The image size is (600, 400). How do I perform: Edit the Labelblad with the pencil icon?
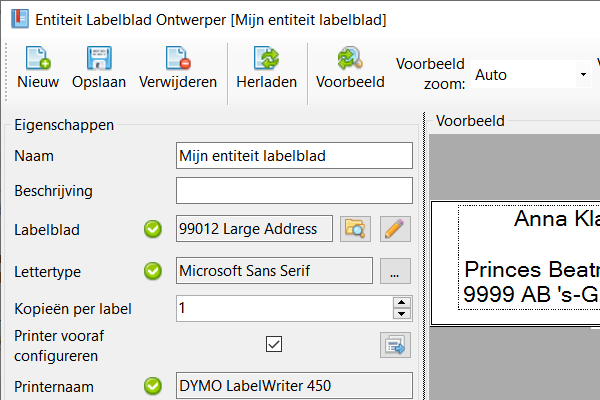coord(396,229)
